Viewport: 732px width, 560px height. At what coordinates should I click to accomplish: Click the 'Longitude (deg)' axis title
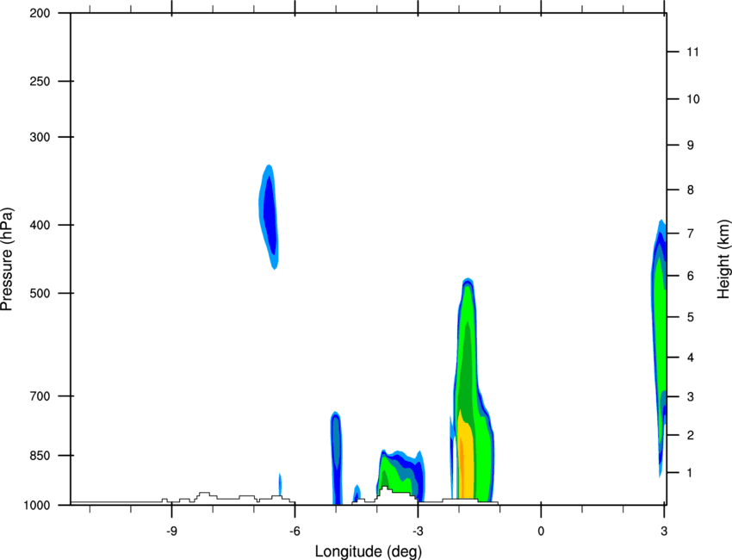pos(369,551)
